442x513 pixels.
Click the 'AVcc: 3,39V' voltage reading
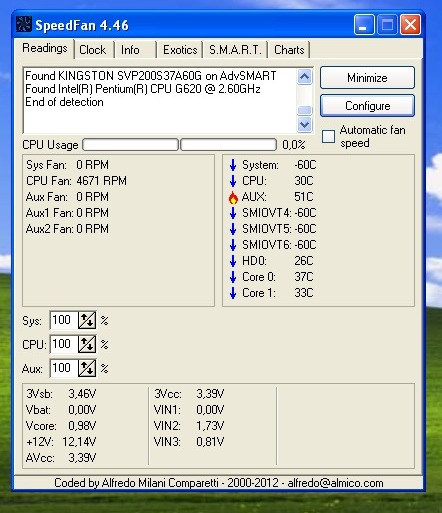click(61, 458)
